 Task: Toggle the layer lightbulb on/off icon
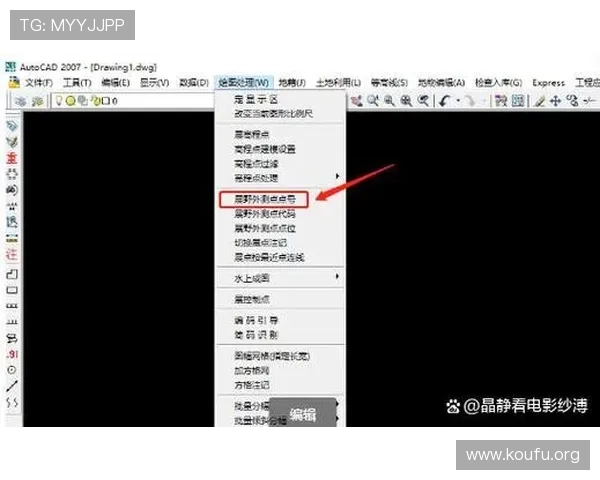tap(59, 101)
